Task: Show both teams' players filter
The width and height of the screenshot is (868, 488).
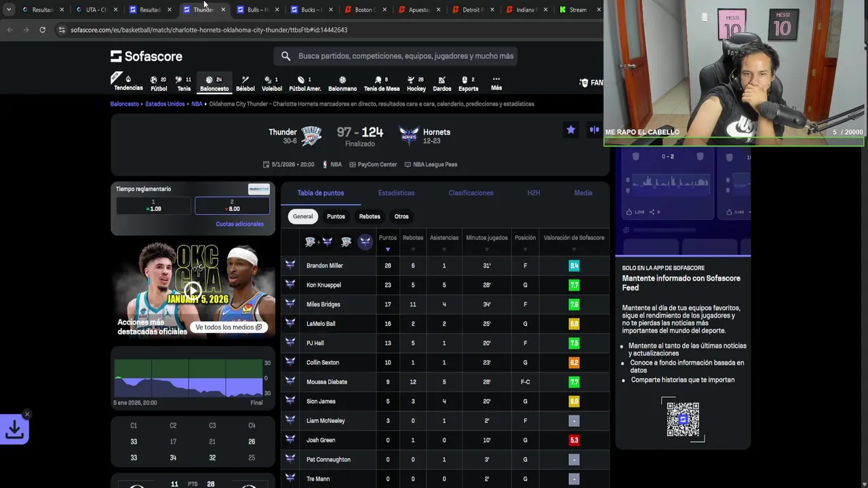Action: coord(318,242)
